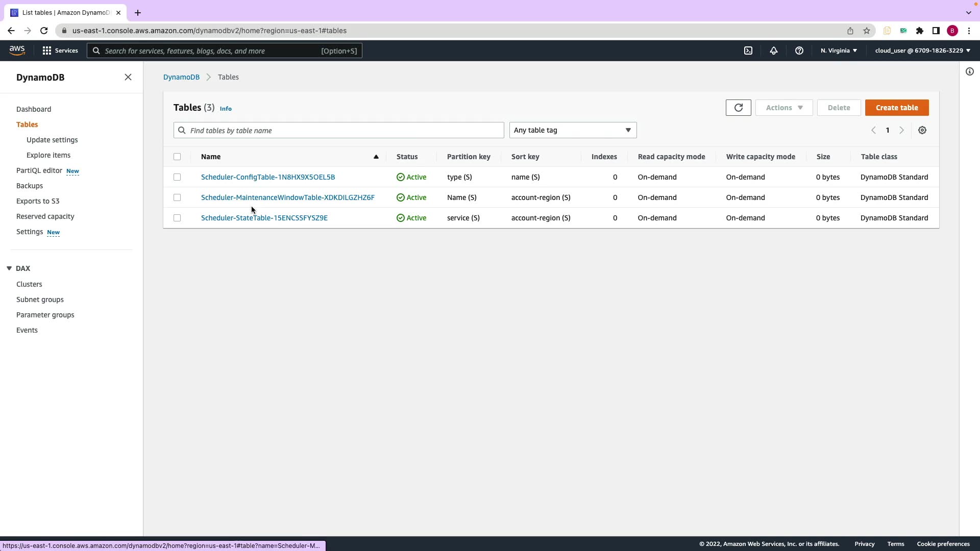The width and height of the screenshot is (980, 551).
Task: Open Scheduler-MaintenanceWindowTable link
Action: 287,197
